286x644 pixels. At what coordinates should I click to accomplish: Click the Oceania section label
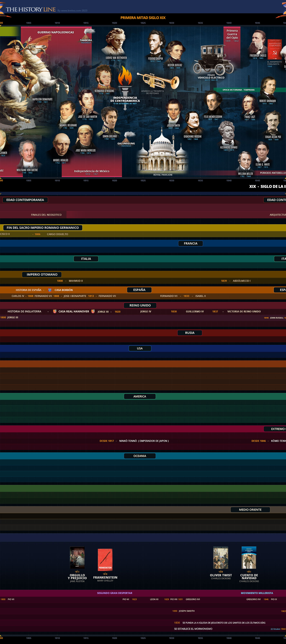click(140, 456)
